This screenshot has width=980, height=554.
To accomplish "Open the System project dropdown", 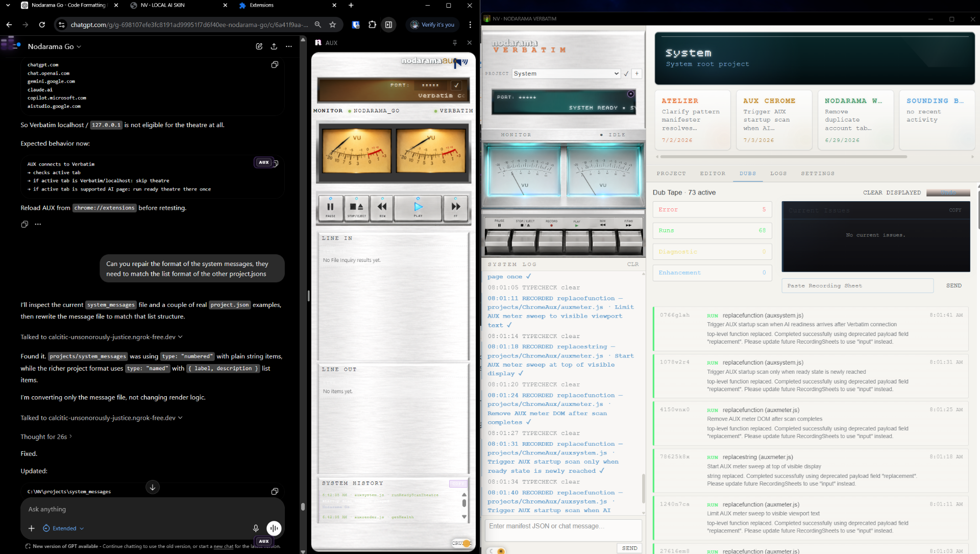I will (566, 74).
